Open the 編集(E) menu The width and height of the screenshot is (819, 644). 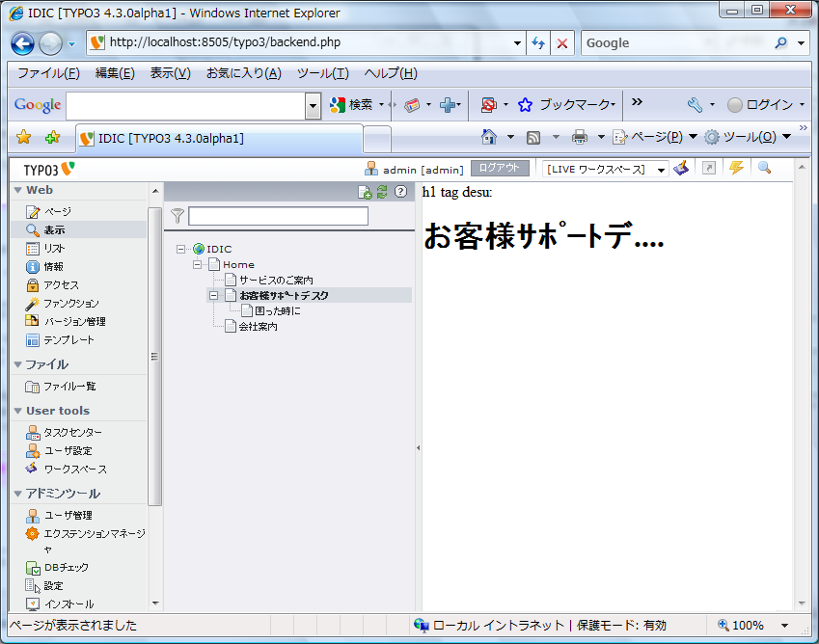pos(115,73)
